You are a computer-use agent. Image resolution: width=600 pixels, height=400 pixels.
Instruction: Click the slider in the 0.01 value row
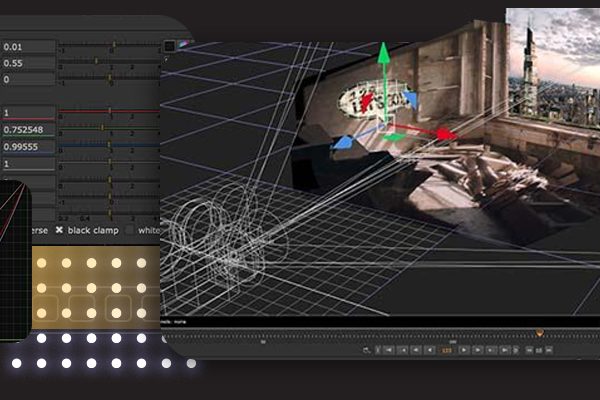pyautogui.click(x=108, y=46)
